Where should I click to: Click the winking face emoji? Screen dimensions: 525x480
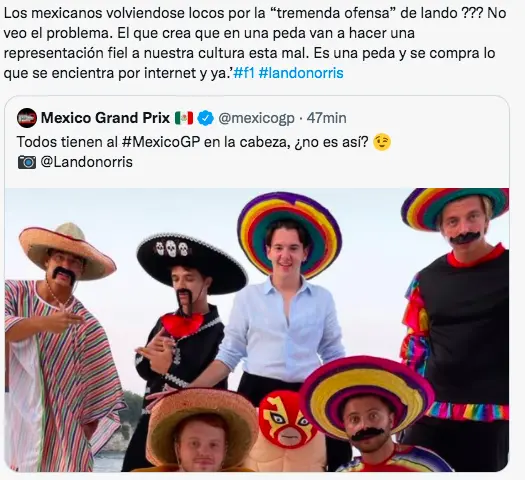click(x=382, y=142)
